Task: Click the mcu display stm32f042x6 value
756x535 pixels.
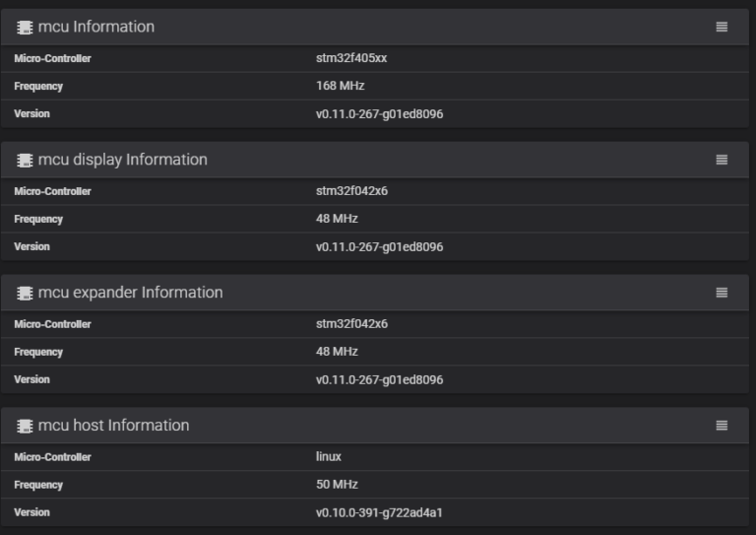Action: point(351,191)
